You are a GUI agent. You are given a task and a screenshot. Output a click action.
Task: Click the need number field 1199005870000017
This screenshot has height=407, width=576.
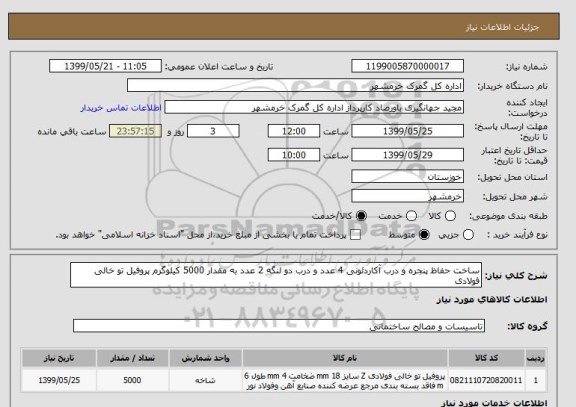coord(407,66)
